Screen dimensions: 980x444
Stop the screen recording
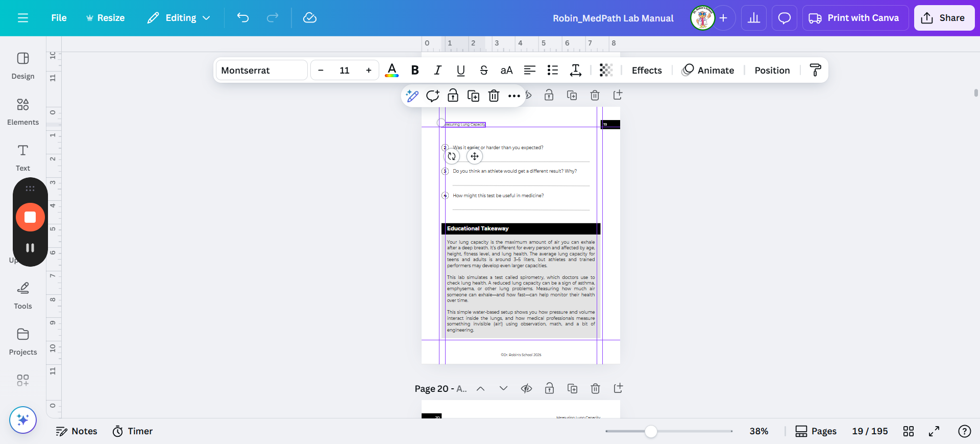tap(30, 217)
